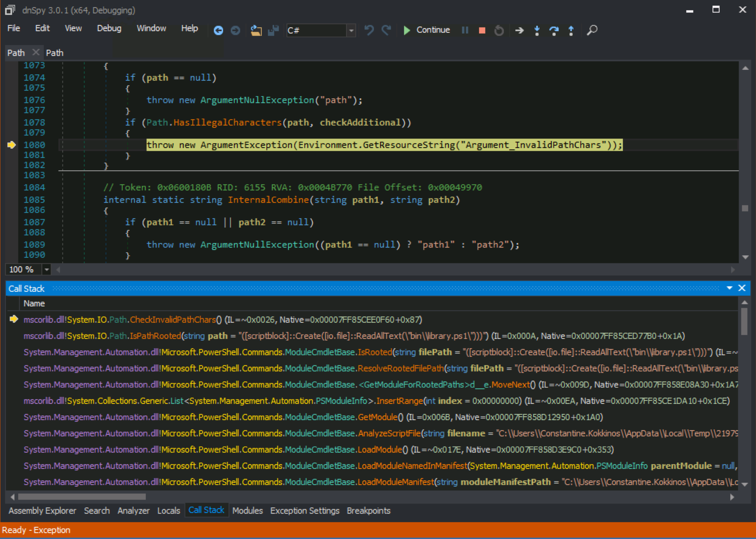The height and width of the screenshot is (539, 756).
Task: Click HasIllegalCharacters method reference in code
Action: click(x=228, y=123)
